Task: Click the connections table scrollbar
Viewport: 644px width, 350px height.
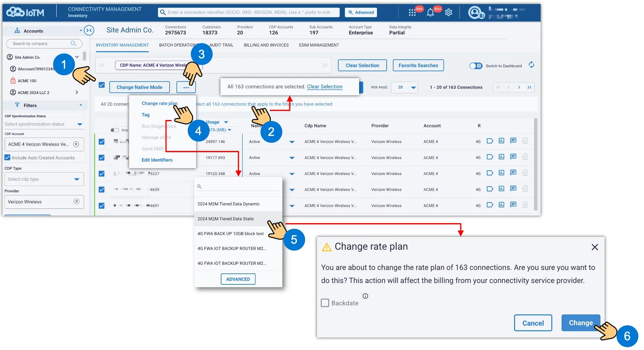Action: coord(536,164)
